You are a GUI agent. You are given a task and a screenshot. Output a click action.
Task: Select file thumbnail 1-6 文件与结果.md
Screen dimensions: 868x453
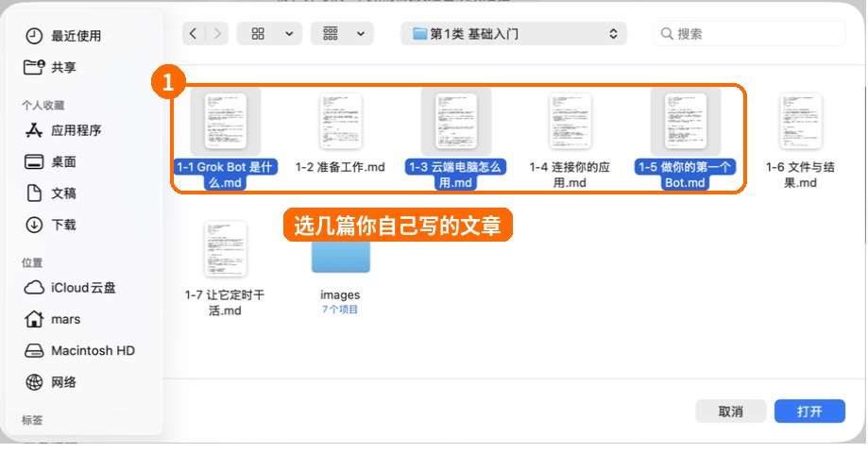click(x=800, y=121)
